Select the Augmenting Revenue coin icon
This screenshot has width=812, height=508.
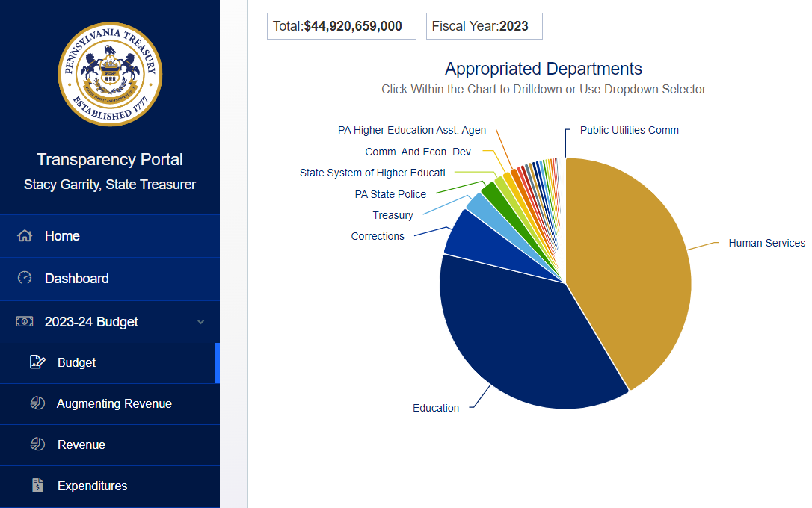click(x=37, y=403)
